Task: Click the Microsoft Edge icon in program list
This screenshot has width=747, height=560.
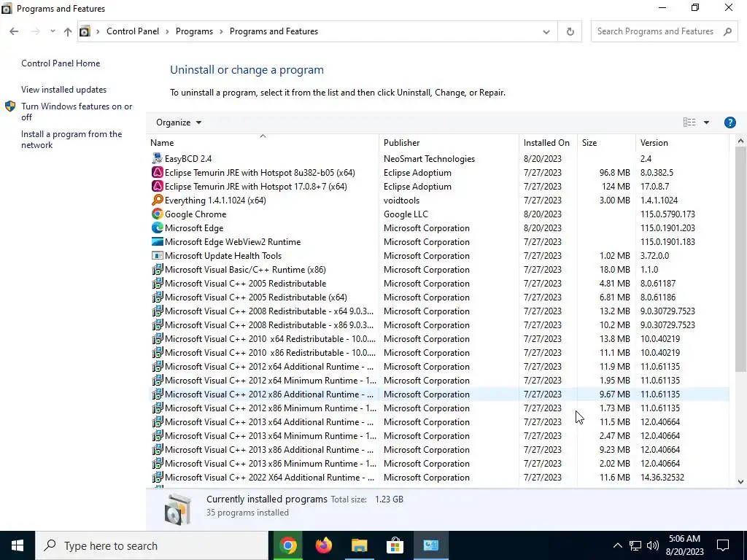Action: point(158,227)
